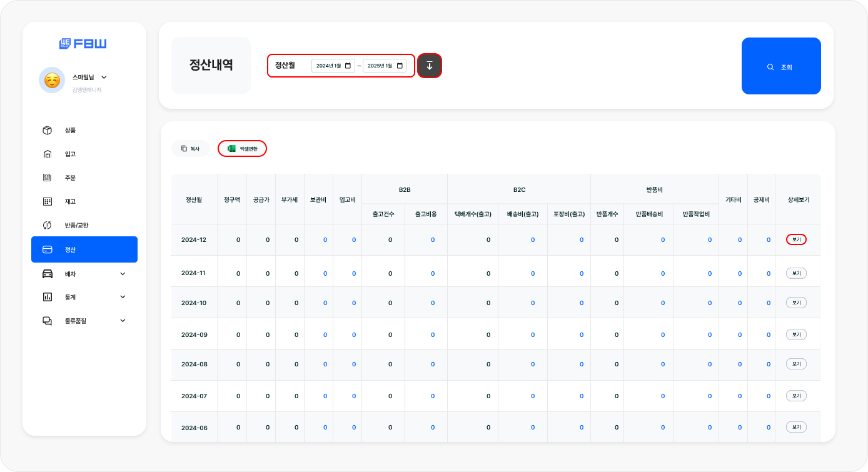The image size is (868, 472).
Task: Expand the 스마일님 user dropdown
Action: [x=104, y=78]
